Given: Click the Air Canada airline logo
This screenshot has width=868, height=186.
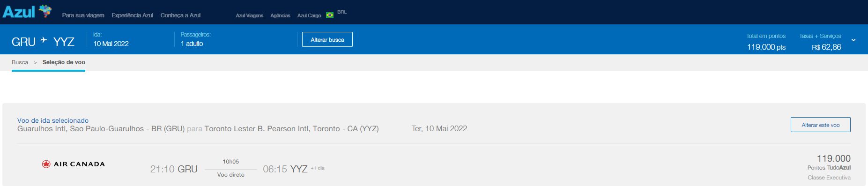Looking at the screenshot, I should click(73, 164).
